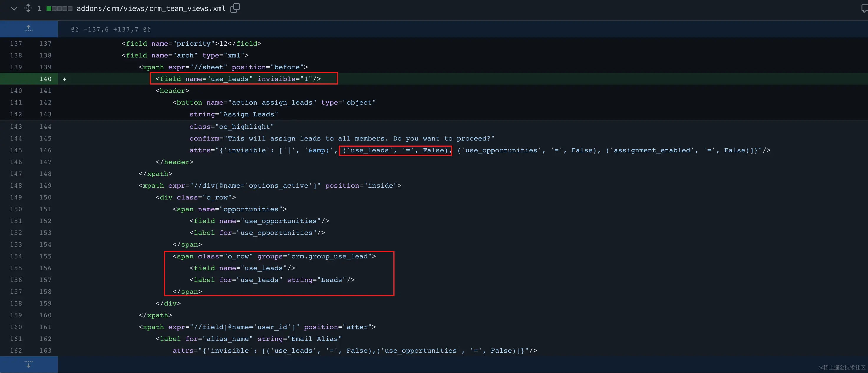Click the changed lines count 1
The height and width of the screenshot is (373, 868).
click(39, 9)
